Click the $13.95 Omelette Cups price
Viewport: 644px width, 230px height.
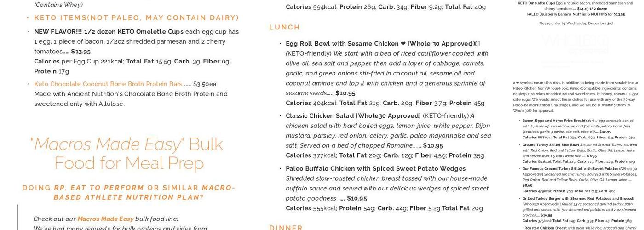tap(80, 52)
